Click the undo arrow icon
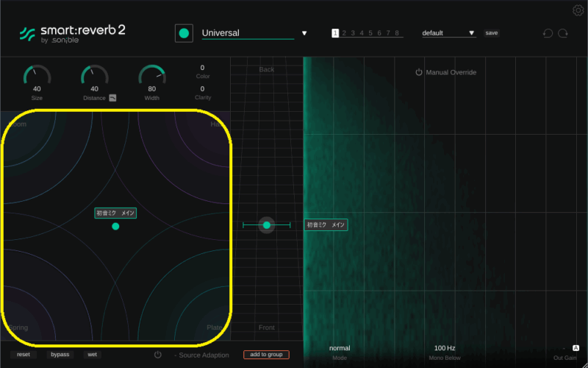The image size is (588, 368). pyautogui.click(x=548, y=33)
